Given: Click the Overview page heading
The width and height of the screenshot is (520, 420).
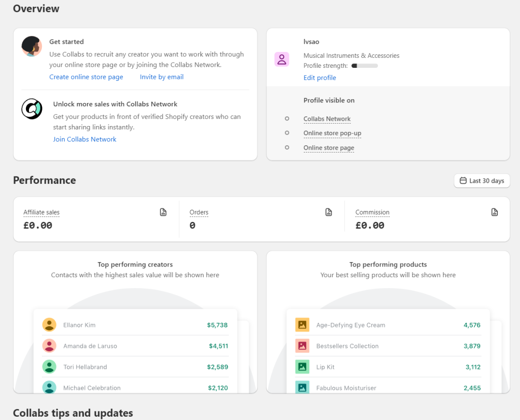Looking at the screenshot, I should click(x=36, y=9).
